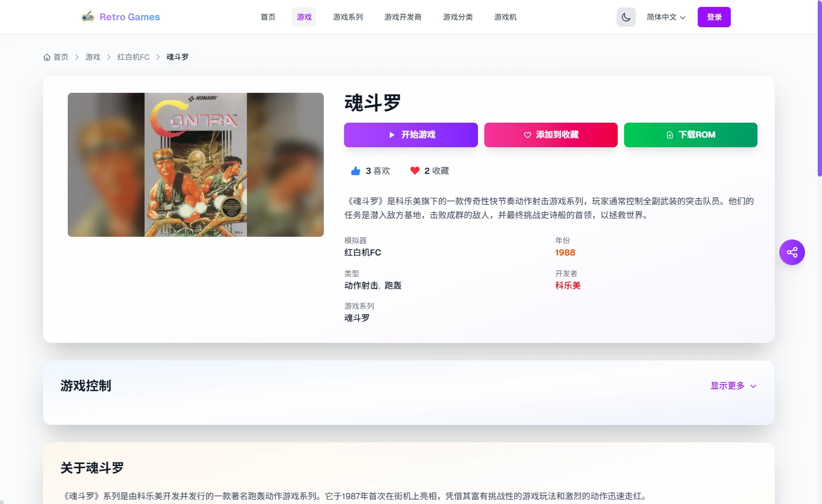
Task: Go to the 游戏开发商 nav item
Action: [403, 17]
